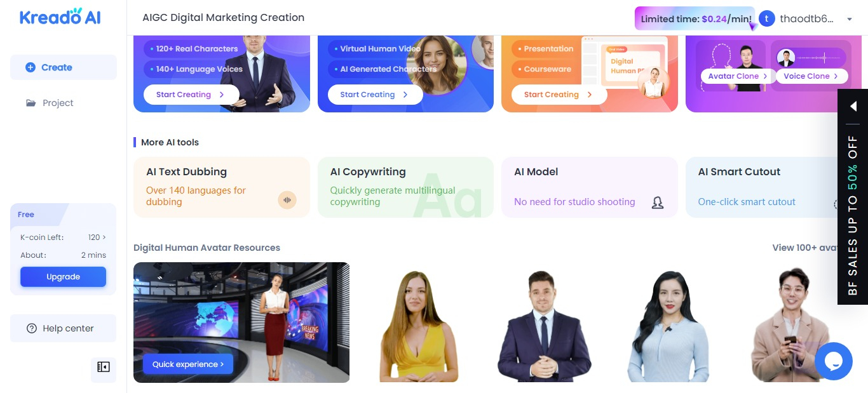This screenshot has height=393, width=868.
Task: Click the user avatar circle icon
Action: pos(767,18)
